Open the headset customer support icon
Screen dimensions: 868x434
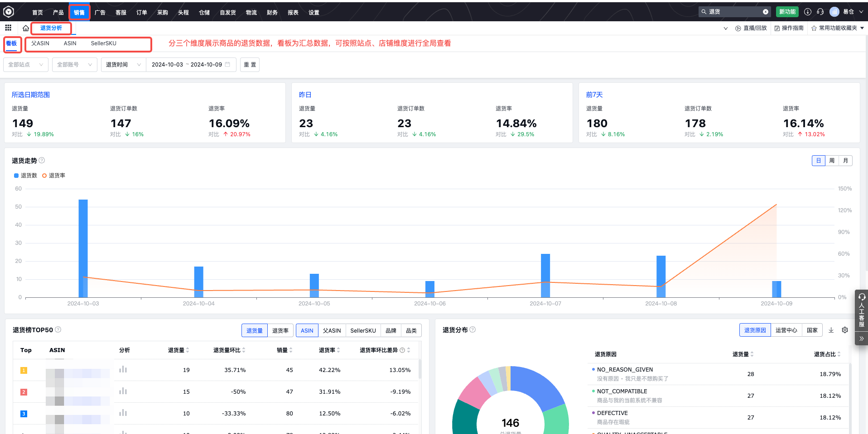coord(820,12)
